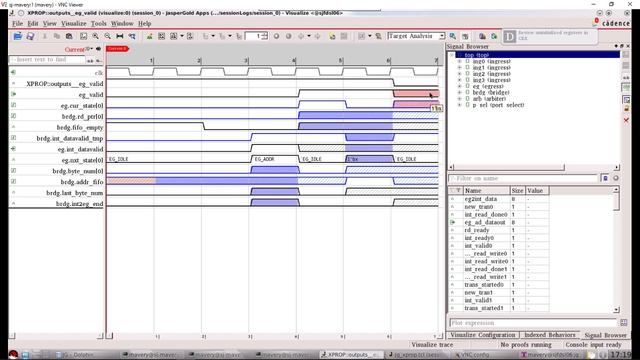Select the eg_ad_dataout row in signal table

pos(499,222)
